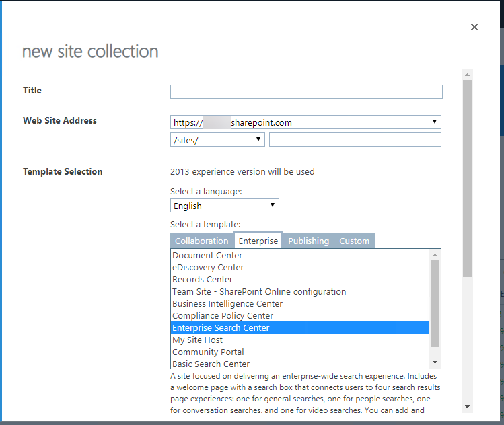Select Document Center template
The height and width of the screenshot is (425, 504).
(207, 256)
